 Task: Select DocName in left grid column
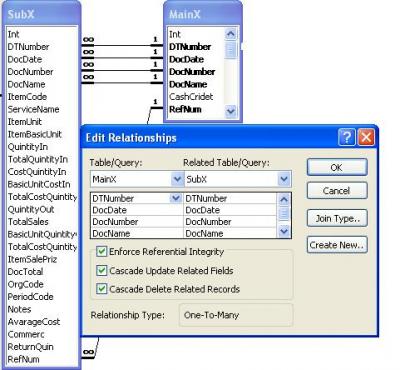pyautogui.click(x=137, y=233)
